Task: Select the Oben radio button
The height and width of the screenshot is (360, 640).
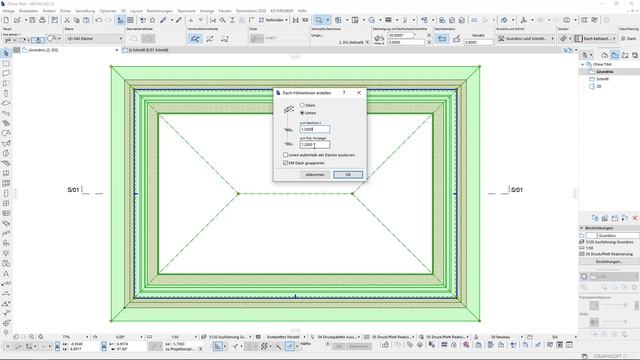Action: coord(302,105)
